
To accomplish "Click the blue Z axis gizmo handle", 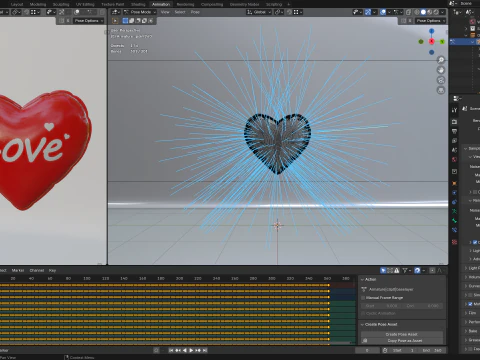I will (432, 31).
